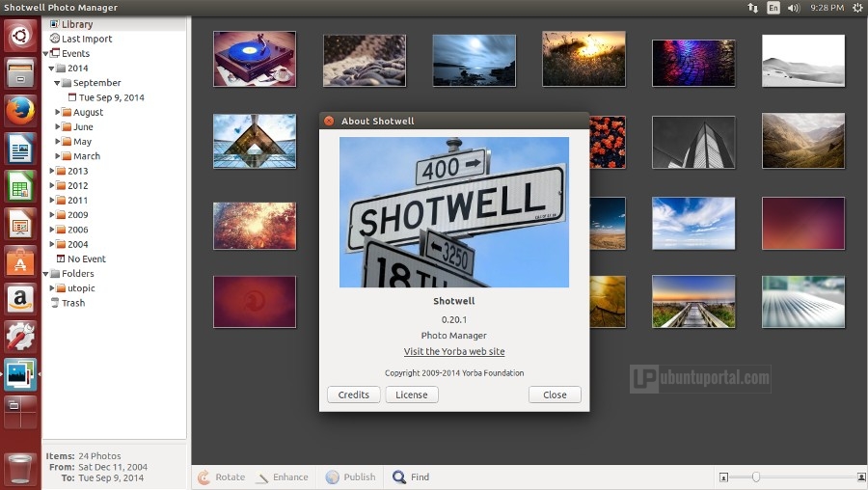
Task: Collapse the 2014 events folder
Action: [49, 68]
